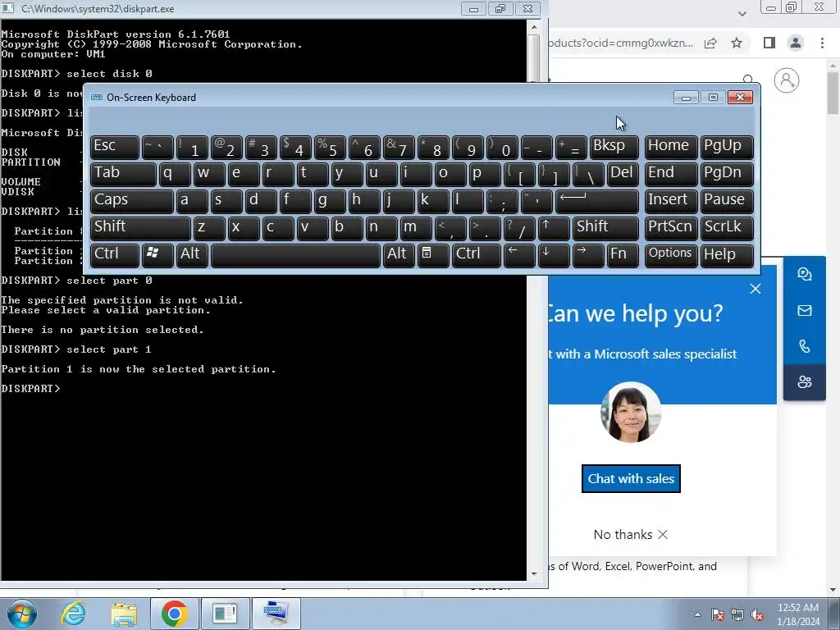Click the PrtScn key on keyboard
Screen dimensions: 840x630
pyautogui.click(x=671, y=228)
